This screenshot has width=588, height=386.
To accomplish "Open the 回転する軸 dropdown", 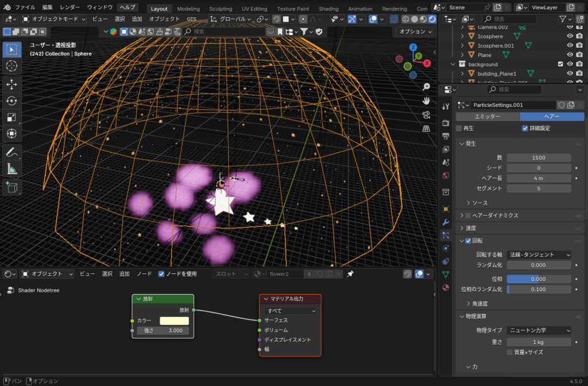I will tap(539, 254).
